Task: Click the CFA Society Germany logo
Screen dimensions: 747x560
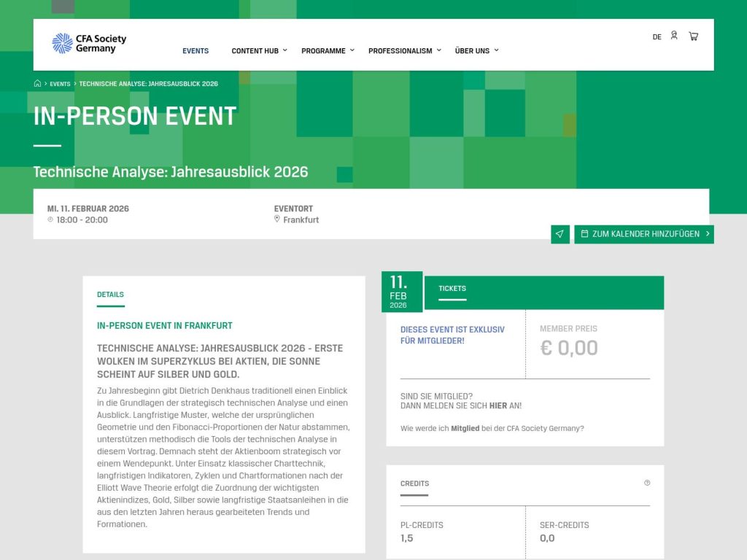Action: tap(89, 43)
